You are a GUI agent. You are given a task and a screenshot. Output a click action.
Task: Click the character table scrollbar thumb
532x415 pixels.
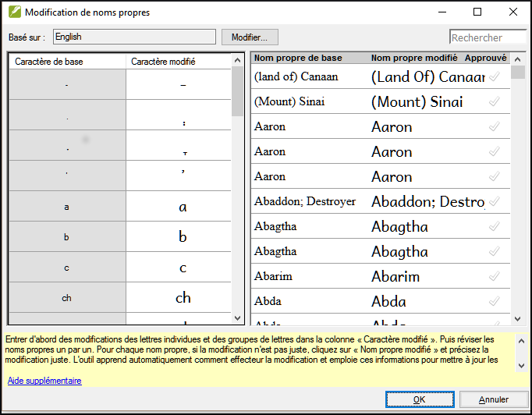click(x=237, y=91)
